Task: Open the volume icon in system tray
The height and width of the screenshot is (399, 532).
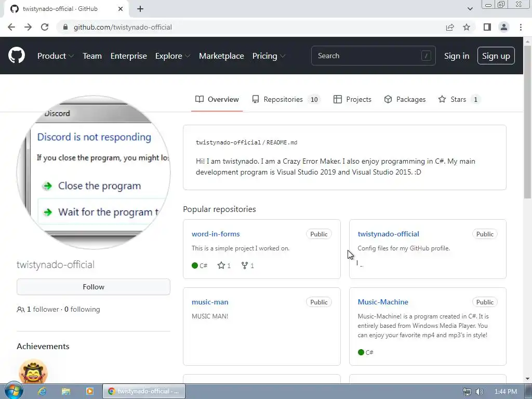Action: coord(479,392)
